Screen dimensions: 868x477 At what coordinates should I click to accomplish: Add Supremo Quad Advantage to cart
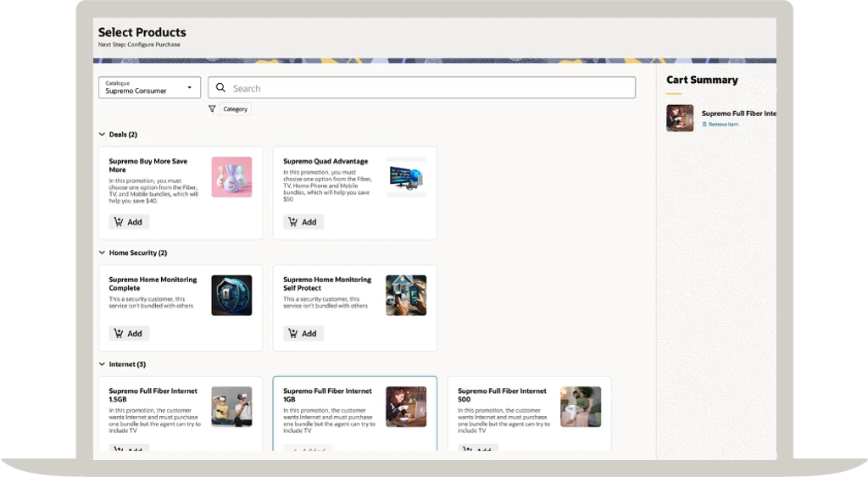(x=303, y=222)
